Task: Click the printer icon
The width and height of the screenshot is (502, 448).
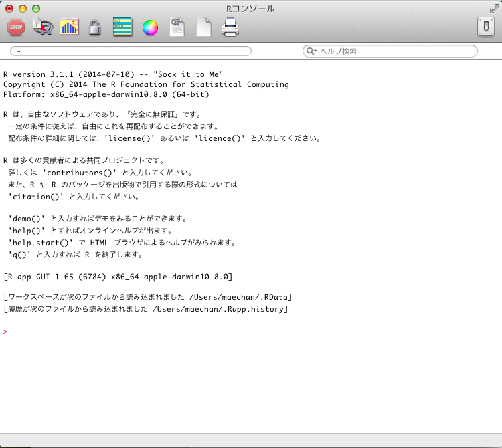Action: [230, 27]
